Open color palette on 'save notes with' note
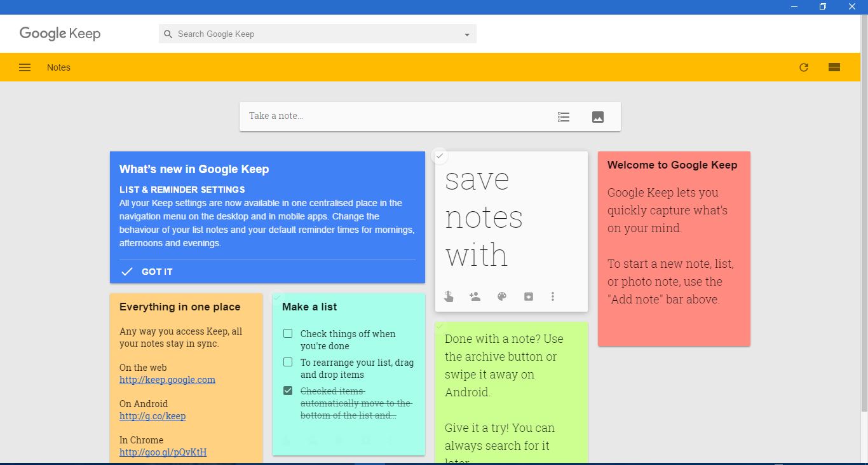The width and height of the screenshot is (868, 465). point(502,296)
